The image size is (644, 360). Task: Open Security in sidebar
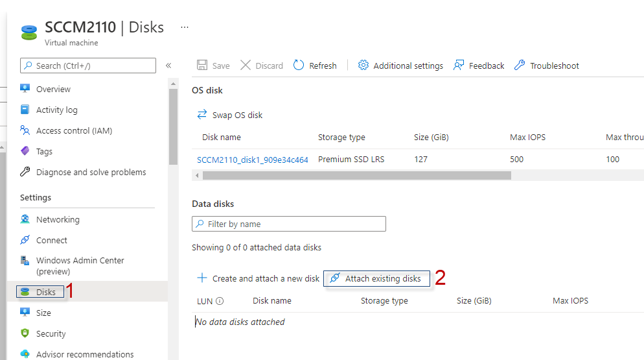point(51,333)
